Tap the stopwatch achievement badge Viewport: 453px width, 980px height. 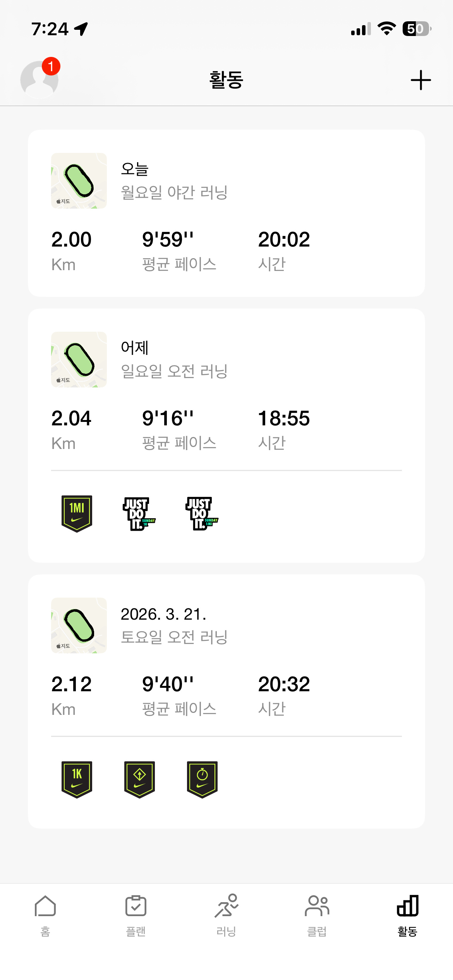202,780
